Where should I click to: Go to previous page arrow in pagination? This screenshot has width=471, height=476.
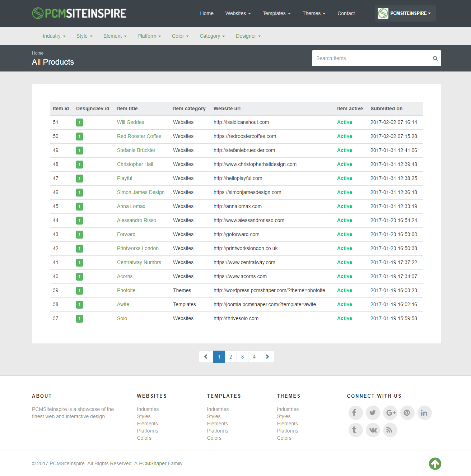[206, 357]
